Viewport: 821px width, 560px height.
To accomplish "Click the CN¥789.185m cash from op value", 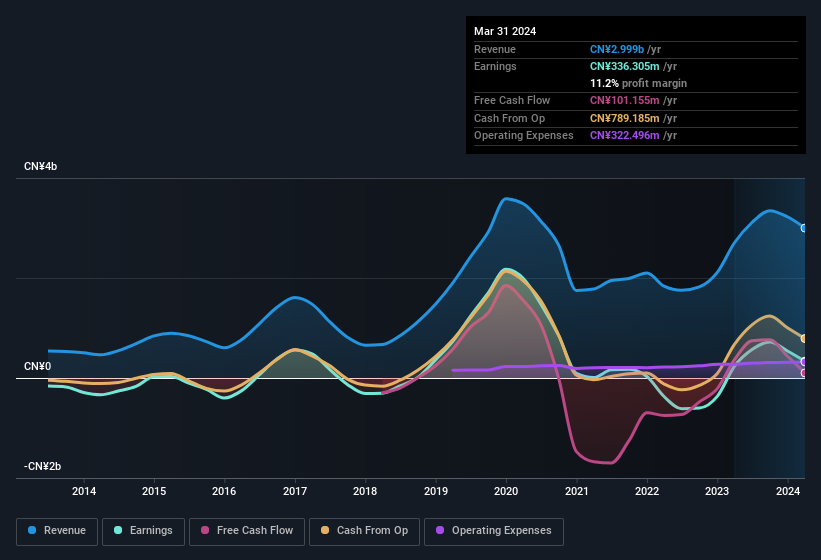I will (625, 118).
